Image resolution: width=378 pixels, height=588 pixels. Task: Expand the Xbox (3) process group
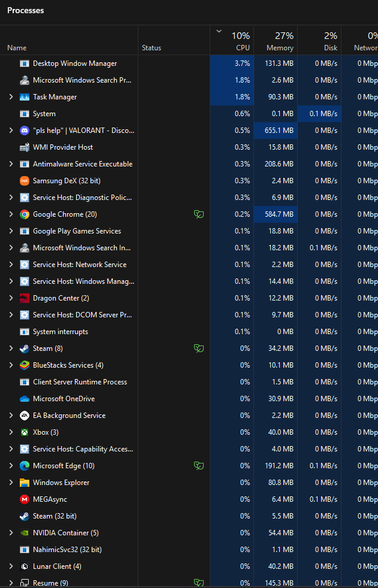click(x=11, y=432)
